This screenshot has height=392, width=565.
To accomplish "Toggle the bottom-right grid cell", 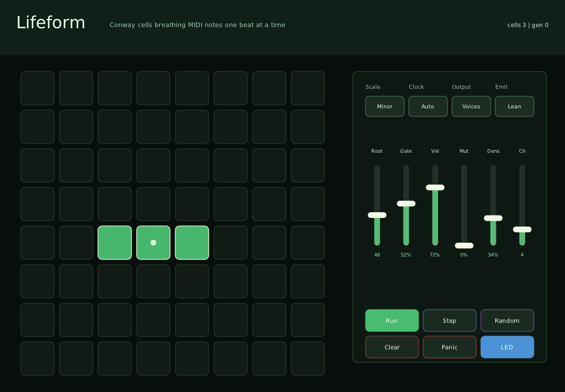I will point(308,359).
